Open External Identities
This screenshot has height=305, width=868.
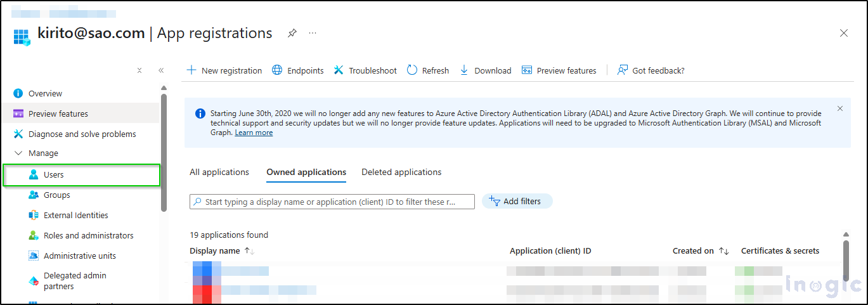(76, 216)
